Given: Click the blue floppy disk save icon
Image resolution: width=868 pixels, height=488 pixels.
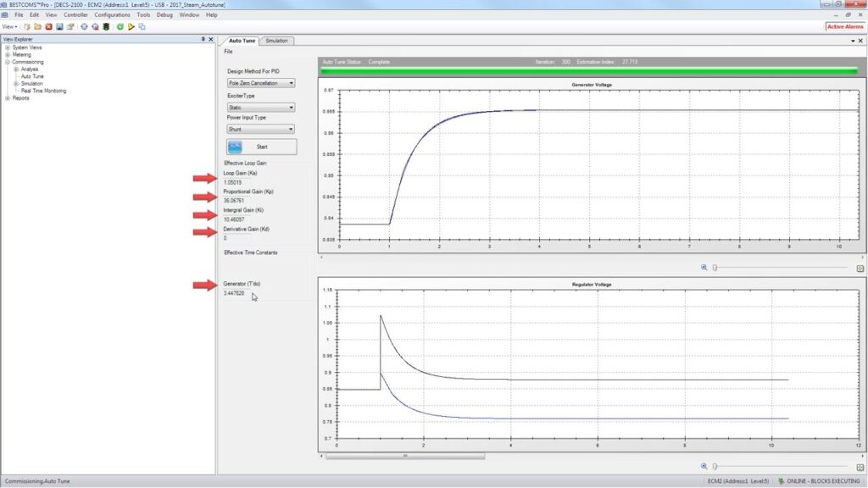Looking at the screenshot, I should click(x=59, y=26).
